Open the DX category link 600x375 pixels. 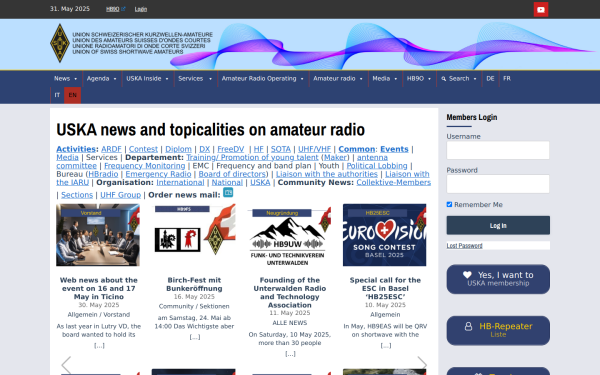click(x=205, y=149)
